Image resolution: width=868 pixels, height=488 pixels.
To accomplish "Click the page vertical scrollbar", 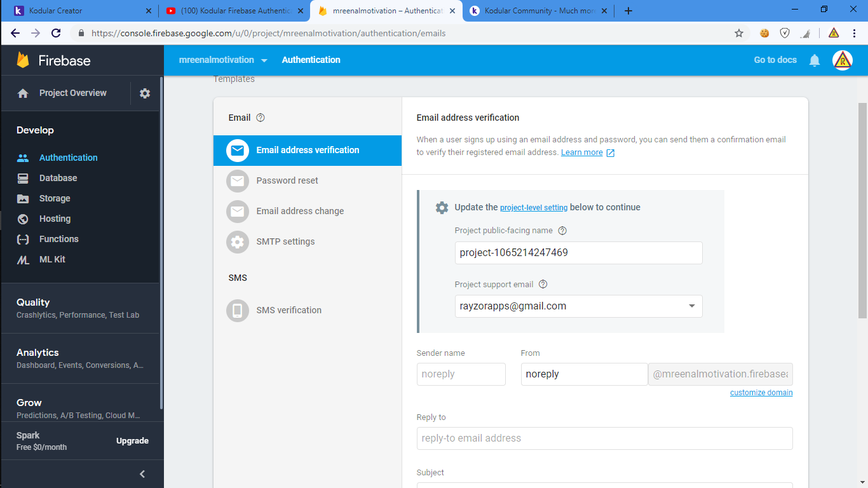I will pyautogui.click(x=862, y=210).
